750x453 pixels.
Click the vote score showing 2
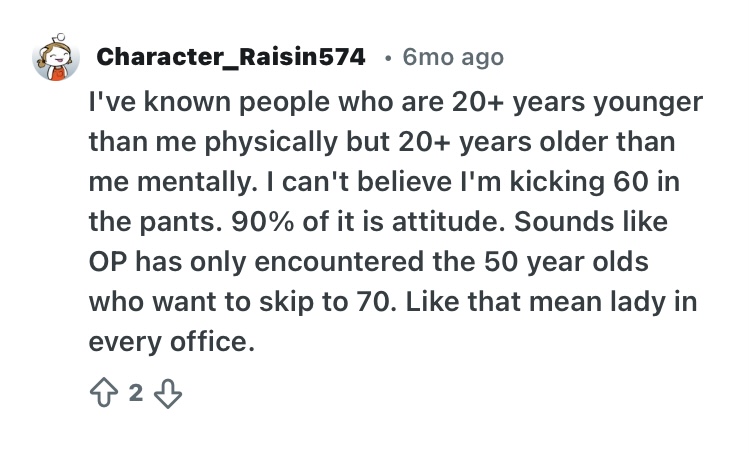point(136,393)
